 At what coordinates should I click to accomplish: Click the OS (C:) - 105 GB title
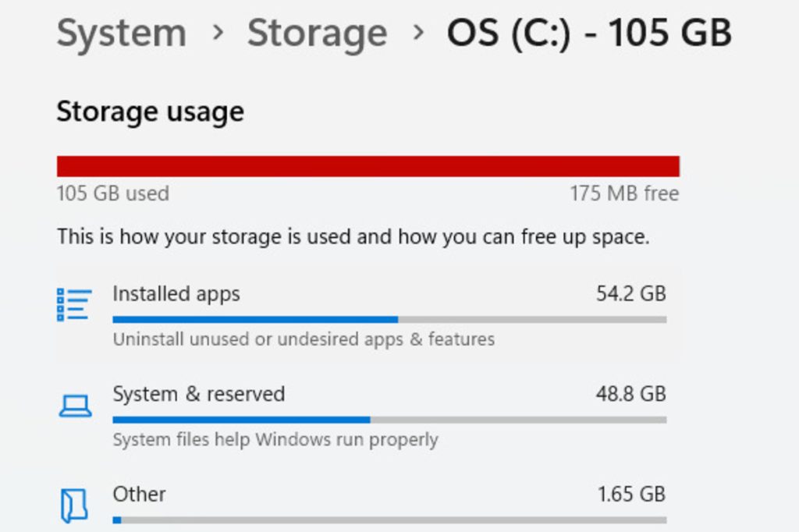pyautogui.click(x=589, y=33)
